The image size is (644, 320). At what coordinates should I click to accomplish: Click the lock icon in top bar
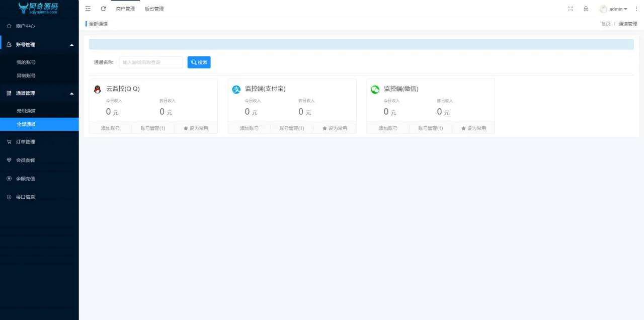click(x=585, y=9)
